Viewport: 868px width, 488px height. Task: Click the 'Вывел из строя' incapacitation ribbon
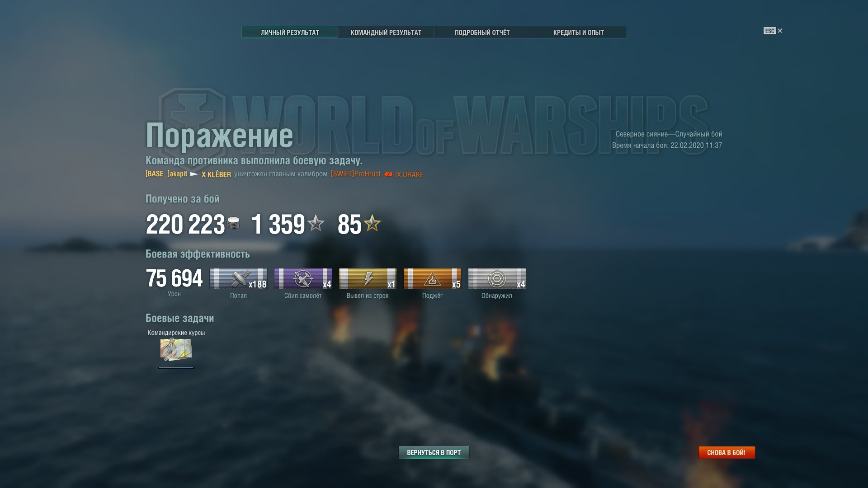coord(368,278)
